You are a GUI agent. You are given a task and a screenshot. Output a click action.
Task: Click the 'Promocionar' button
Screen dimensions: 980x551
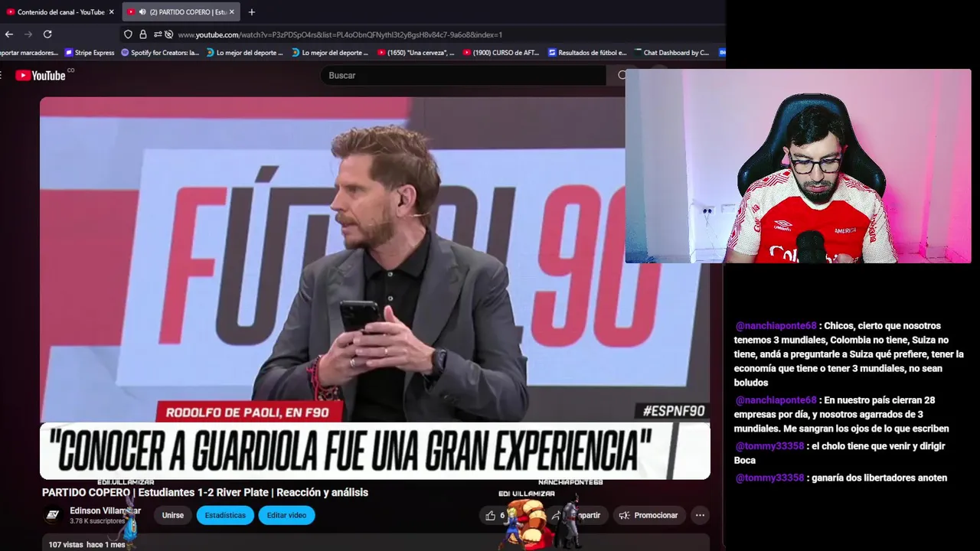648,515
